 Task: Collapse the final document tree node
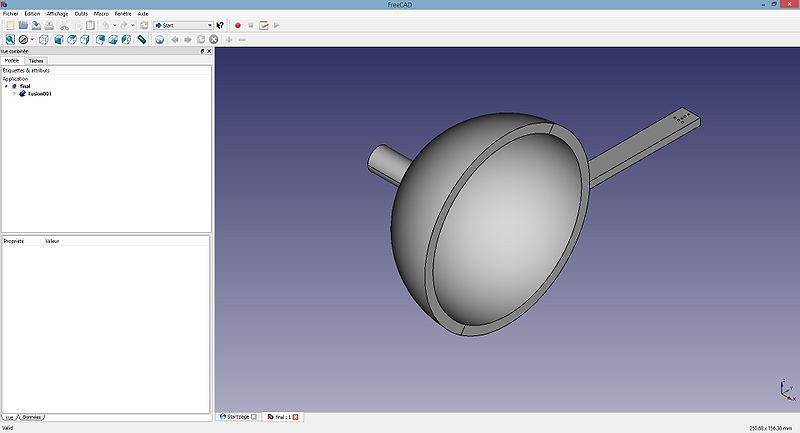point(6,86)
